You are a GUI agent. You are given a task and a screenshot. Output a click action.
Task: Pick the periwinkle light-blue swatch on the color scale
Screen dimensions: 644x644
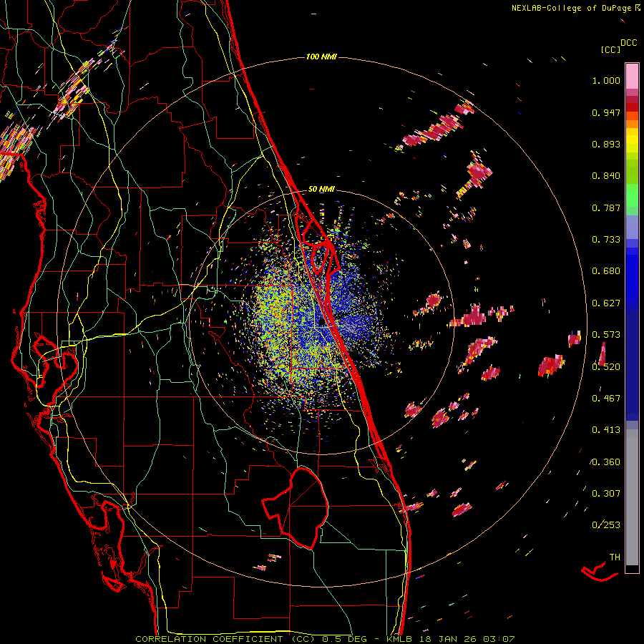coord(632,227)
